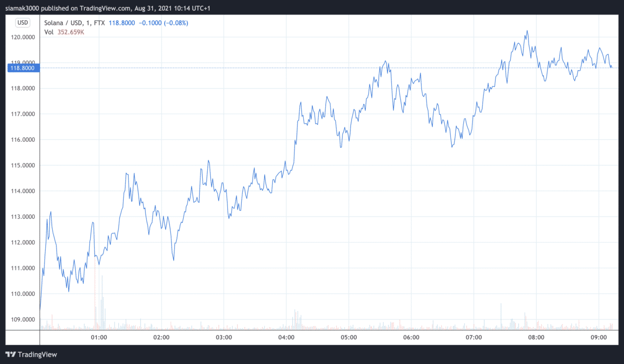Click the 09:00 time axis label
624x364 pixels.
coord(599,337)
